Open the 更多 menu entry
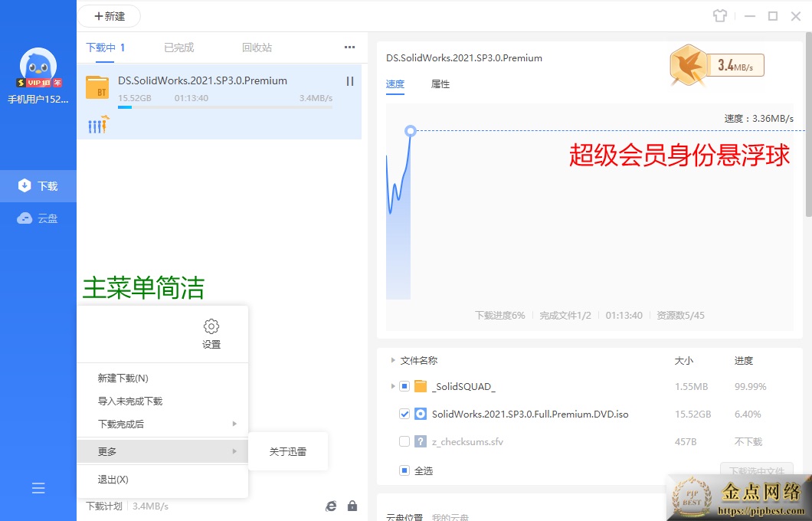812x521 pixels. [162, 451]
